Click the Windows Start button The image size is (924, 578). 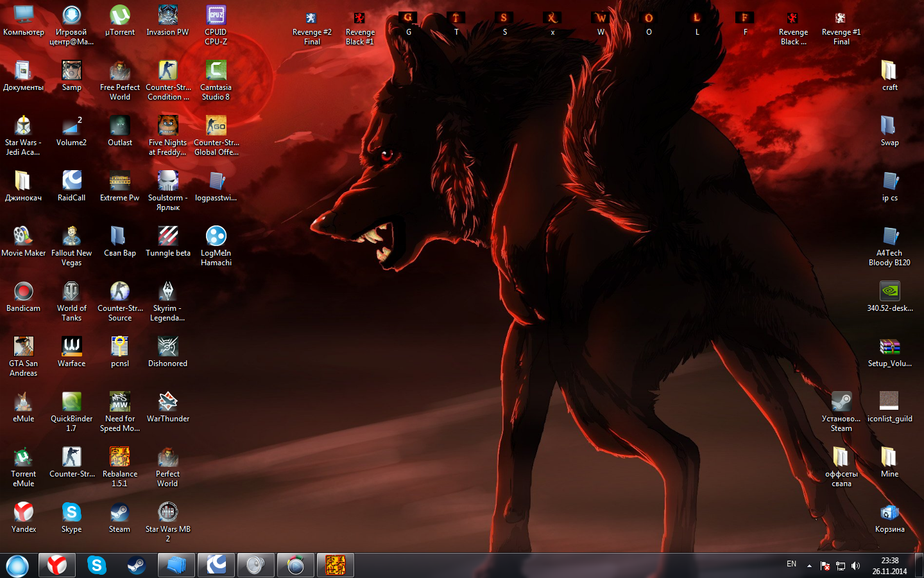17,565
